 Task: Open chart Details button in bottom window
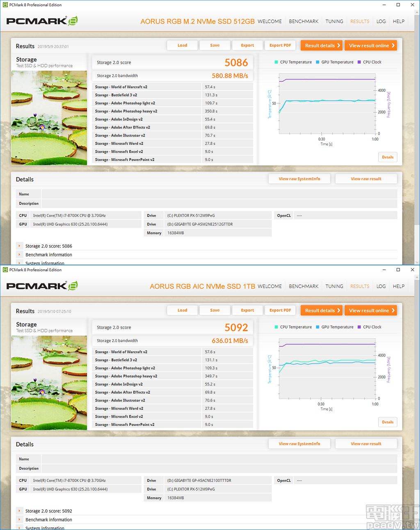pyautogui.click(x=388, y=422)
